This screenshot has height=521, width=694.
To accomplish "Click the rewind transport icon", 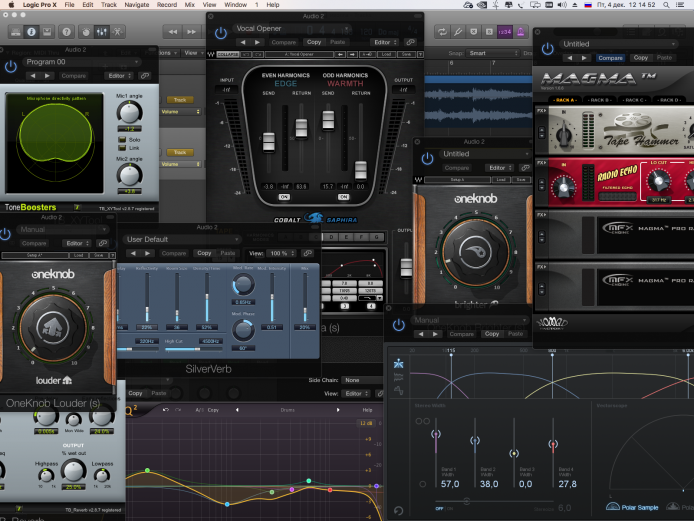I will point(172,32).
